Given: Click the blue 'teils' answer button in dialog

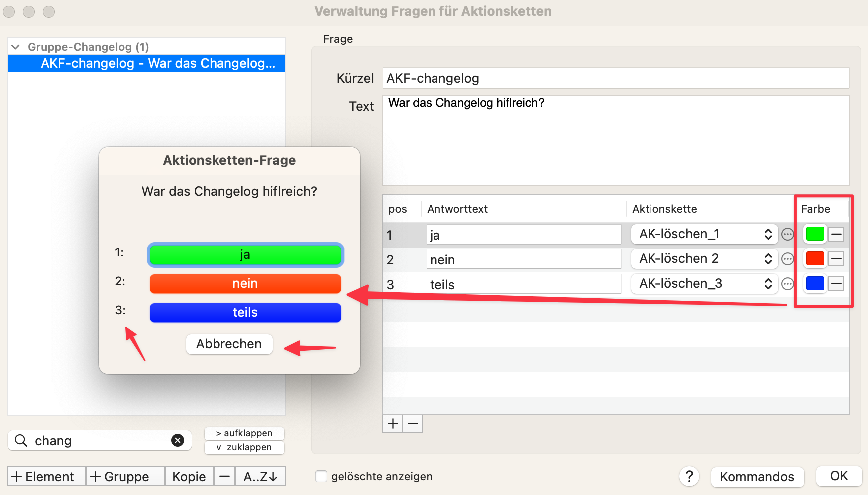Looking at the screenshot, I should click(x=245, y=312).
